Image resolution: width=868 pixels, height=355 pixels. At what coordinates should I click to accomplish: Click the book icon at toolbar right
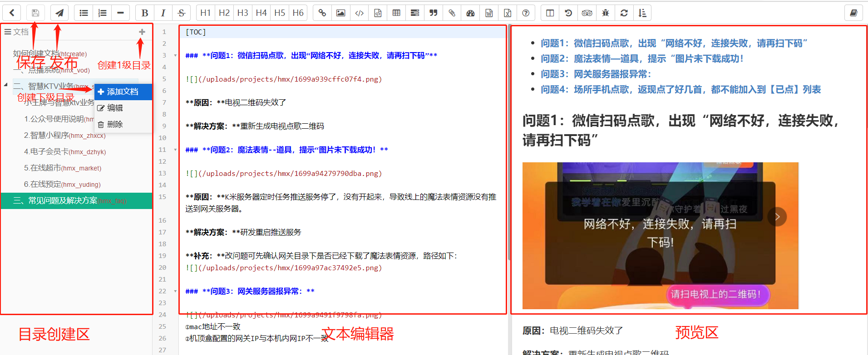(853, 13)
